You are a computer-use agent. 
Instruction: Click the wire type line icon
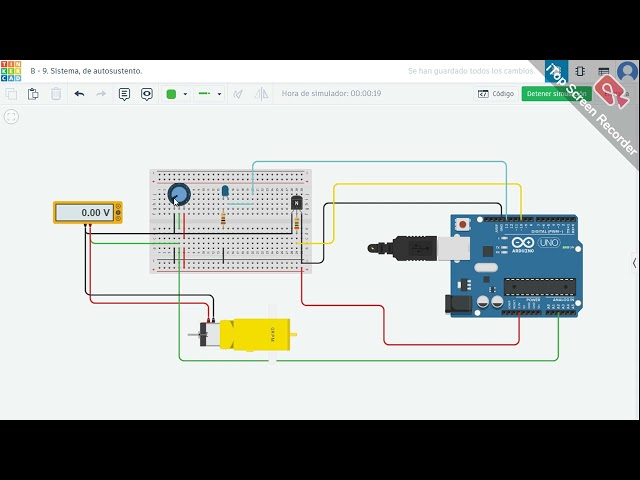[204, 94]
